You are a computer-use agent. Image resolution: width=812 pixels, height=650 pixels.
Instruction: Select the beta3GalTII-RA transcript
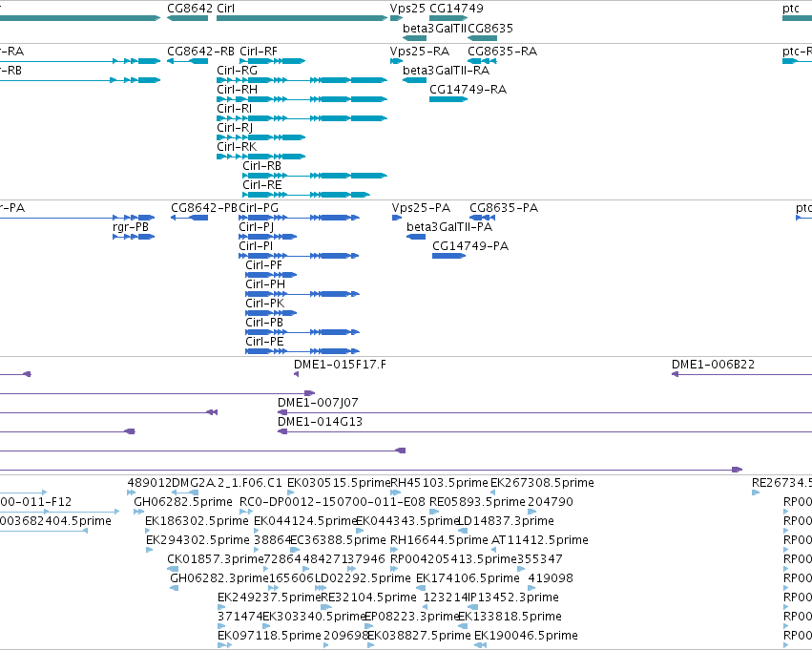coord(415,80)
